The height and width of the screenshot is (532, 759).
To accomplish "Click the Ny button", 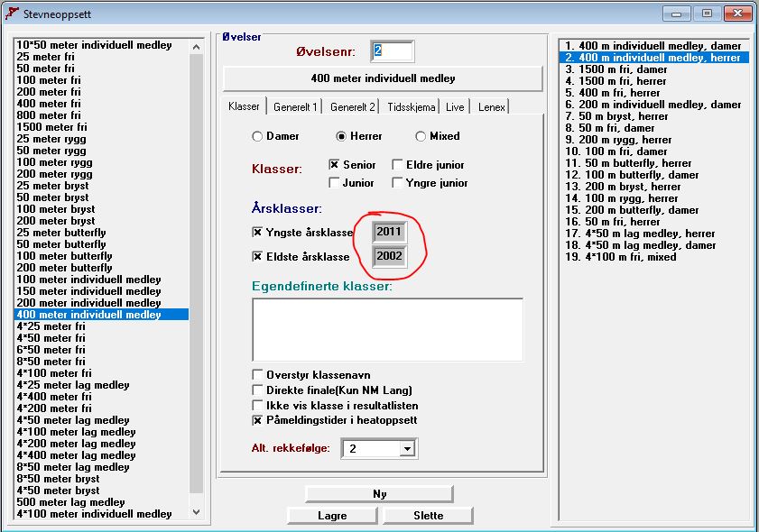I will (x=379, y=494).
